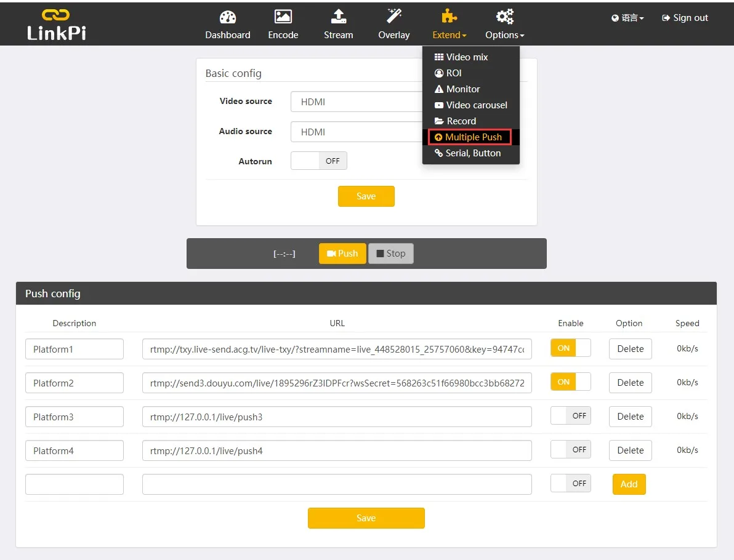Open the Stream upload icon
This screenshot has height=560, width=734.
point(339,17)
